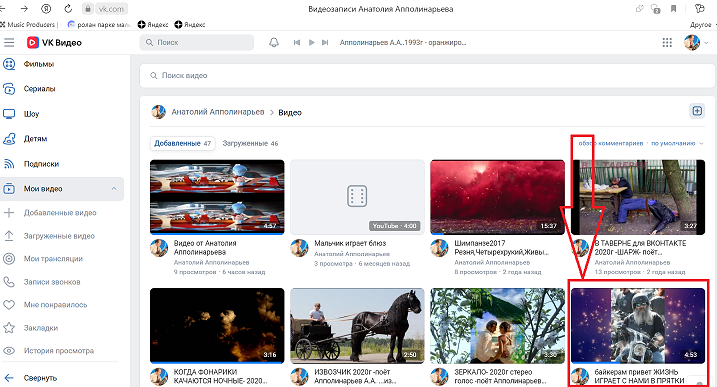Open the Шимпанзе2017 red video thumbnail

pos(498,197)
